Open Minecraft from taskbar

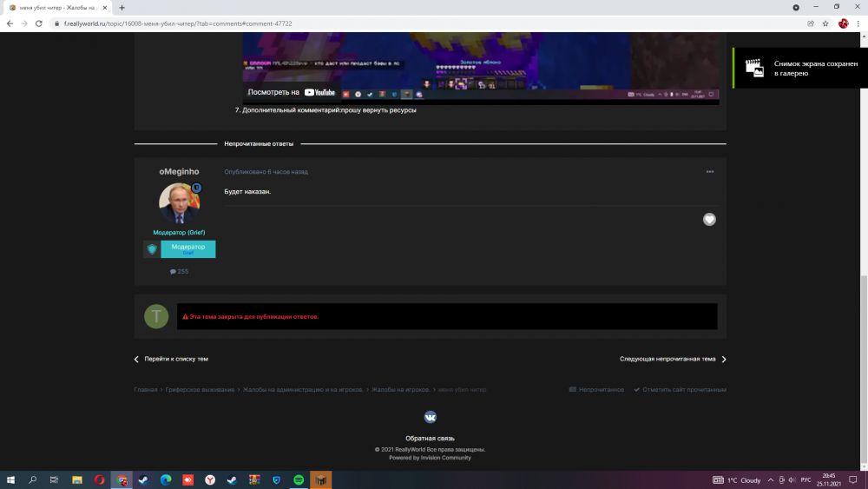[320, 479]
